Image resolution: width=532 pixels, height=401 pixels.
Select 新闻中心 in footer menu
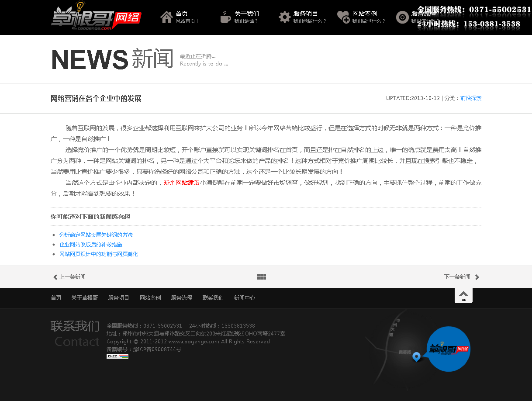click(x=244, y=298)
